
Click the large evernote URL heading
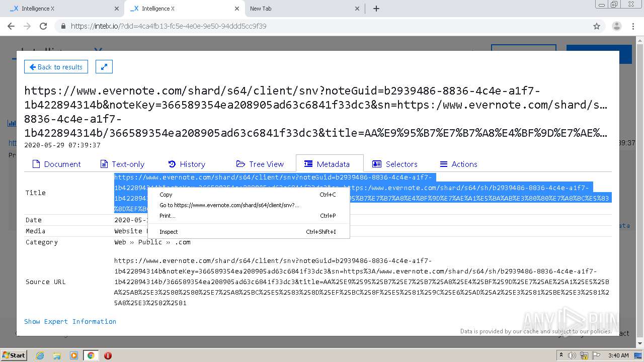pos(316,112)
